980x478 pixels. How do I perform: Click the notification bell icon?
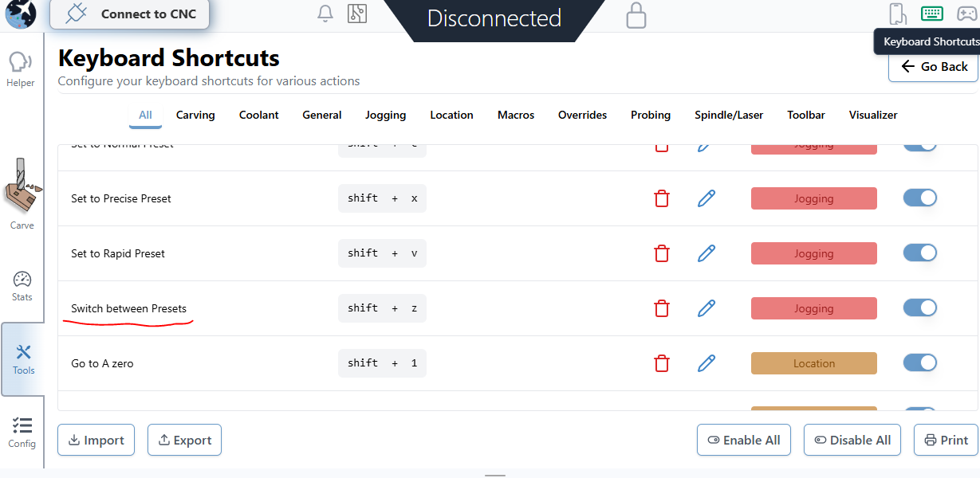click(325, 14)
